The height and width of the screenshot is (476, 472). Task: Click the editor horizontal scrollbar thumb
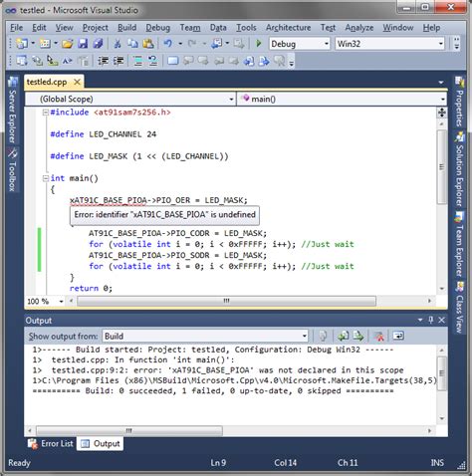tap(226, 301)
